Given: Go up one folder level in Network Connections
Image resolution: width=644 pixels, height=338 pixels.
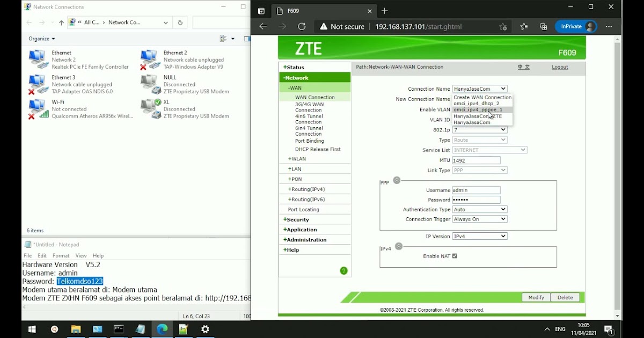Looking at the screenshot, I should (61, 23).
